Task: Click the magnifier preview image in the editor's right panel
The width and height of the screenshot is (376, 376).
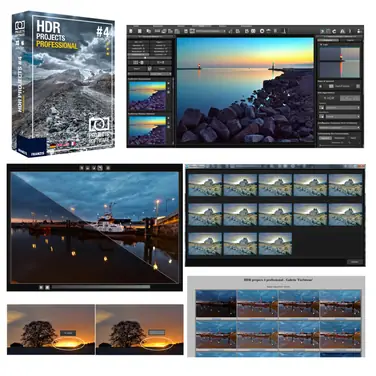Action: pyautogui.click(x=340, y=63)
